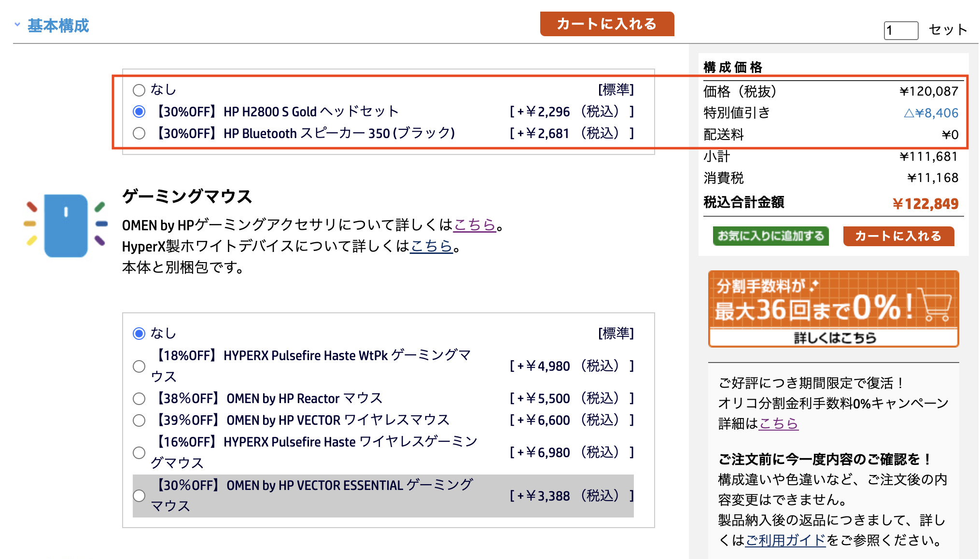Screen dimensions: 980x559
Task: Open the ご利用ガイド link
Action: [786, 540]
